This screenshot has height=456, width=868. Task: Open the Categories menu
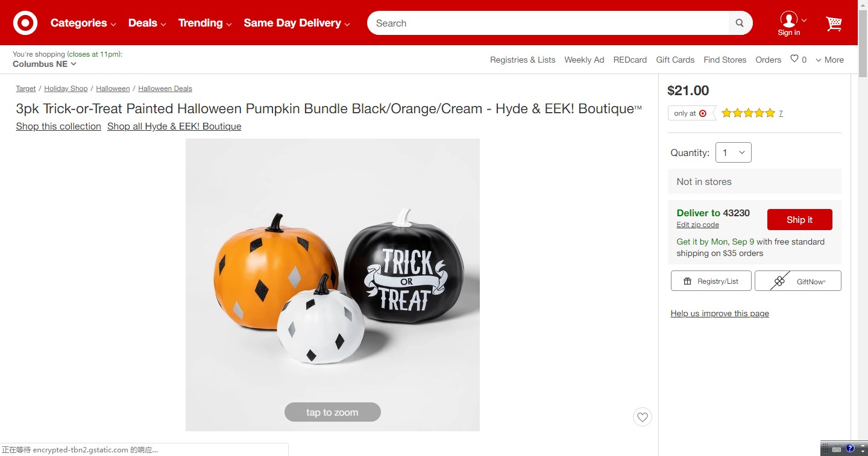point(83,23)
